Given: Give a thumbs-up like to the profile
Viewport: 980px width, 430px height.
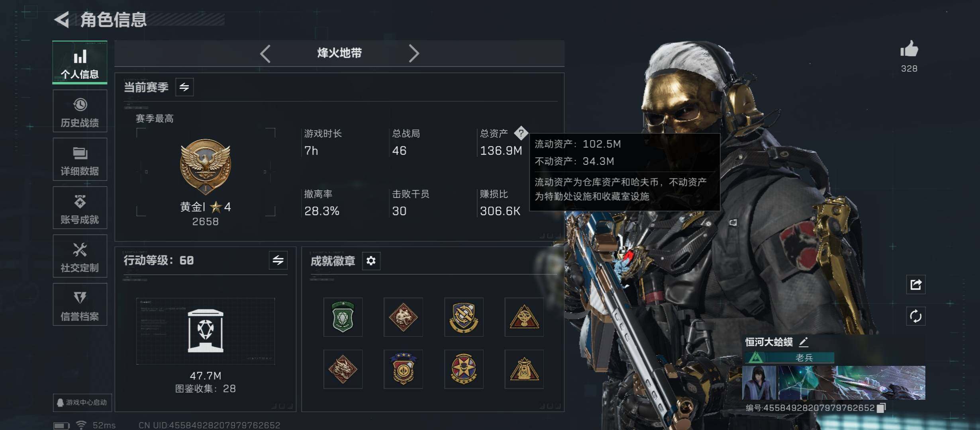Looking at the screenshot, I should click(909, 50).
